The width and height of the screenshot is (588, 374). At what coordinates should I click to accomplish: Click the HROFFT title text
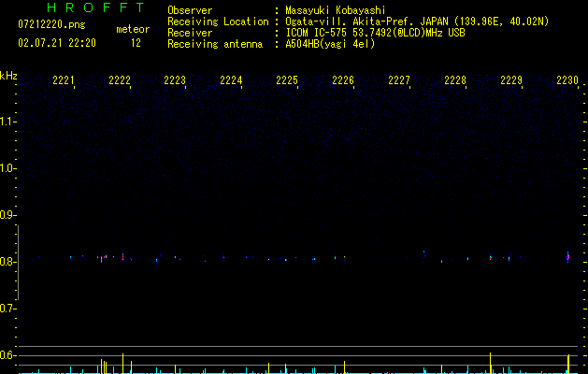[x=95, y=7]
